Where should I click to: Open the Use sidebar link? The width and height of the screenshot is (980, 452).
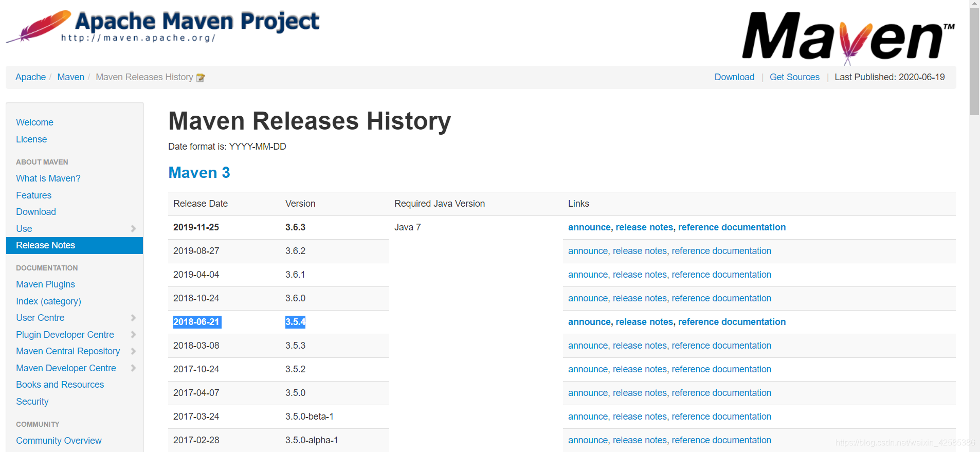[24, 229]
